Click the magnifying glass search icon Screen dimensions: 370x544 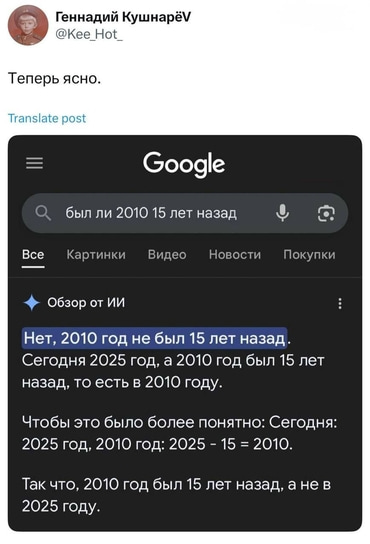pos(43,213)
